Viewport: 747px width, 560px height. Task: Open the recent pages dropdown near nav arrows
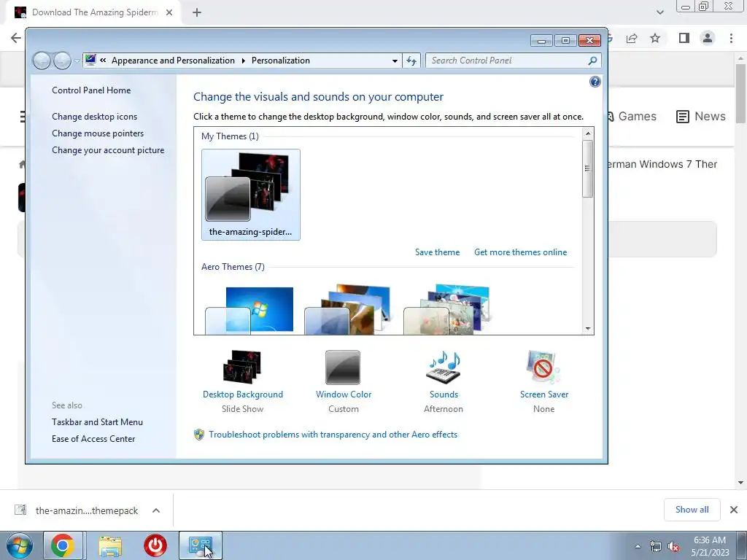tap(77, 61)
